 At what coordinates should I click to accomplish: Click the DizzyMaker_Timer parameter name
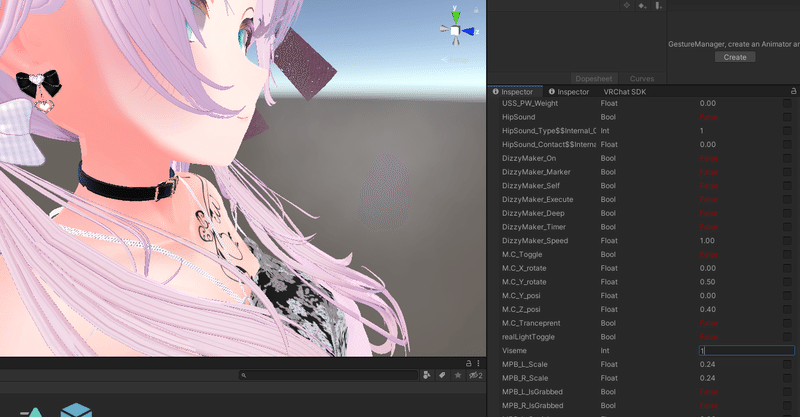534,227
